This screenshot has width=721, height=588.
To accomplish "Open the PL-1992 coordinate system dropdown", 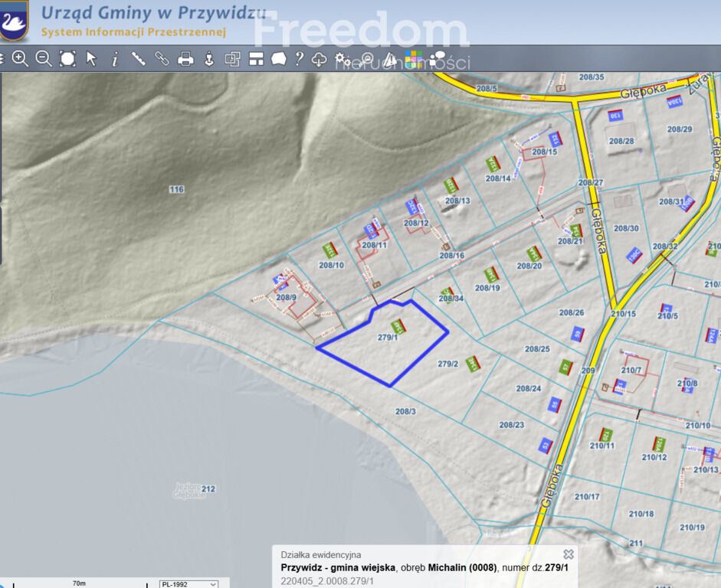I will [188, 583].
